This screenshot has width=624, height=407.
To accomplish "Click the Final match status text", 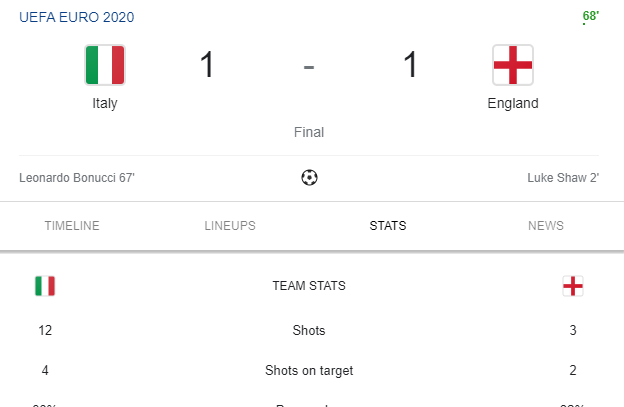I will 309,132.
